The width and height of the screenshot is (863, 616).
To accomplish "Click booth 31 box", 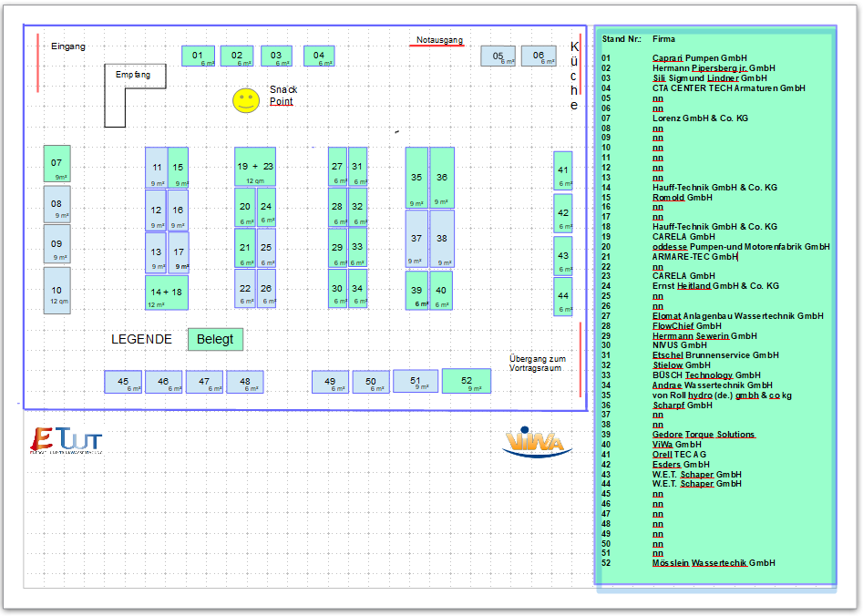I will 358,167.
